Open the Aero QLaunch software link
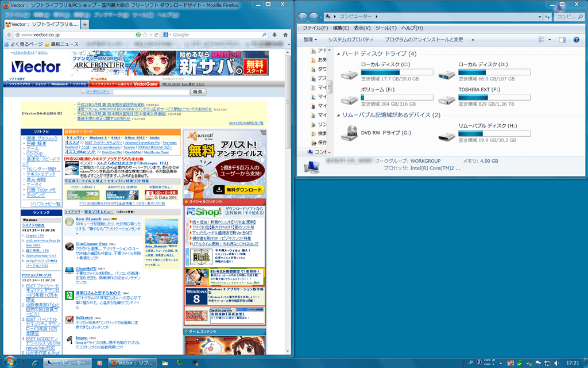The image size is (588, 368). (x=88, y=219)
